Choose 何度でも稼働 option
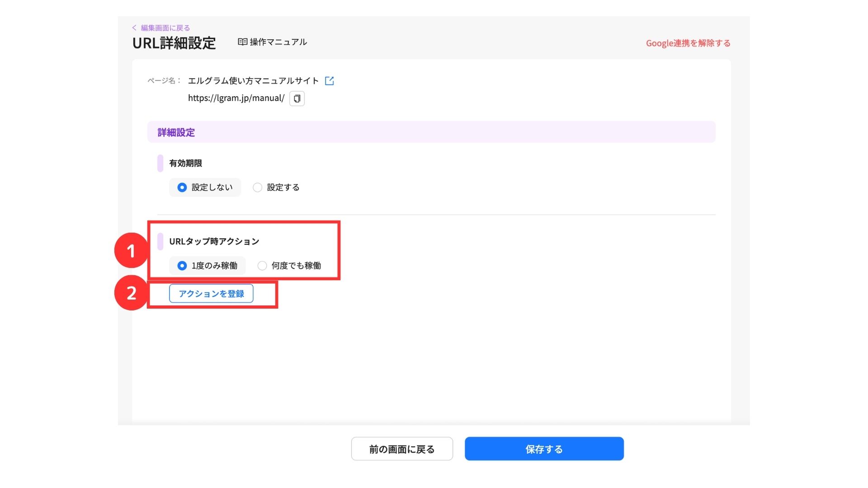The image size is (868, 488). click(262, 266)
